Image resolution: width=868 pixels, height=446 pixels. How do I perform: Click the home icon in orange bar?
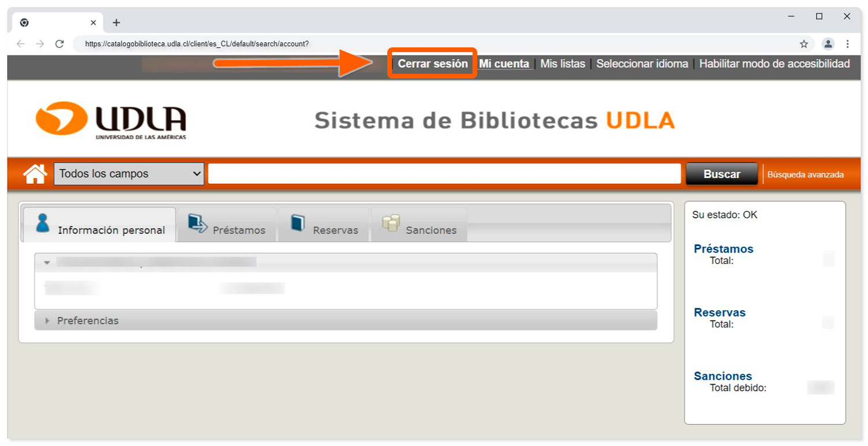(35, 174)
